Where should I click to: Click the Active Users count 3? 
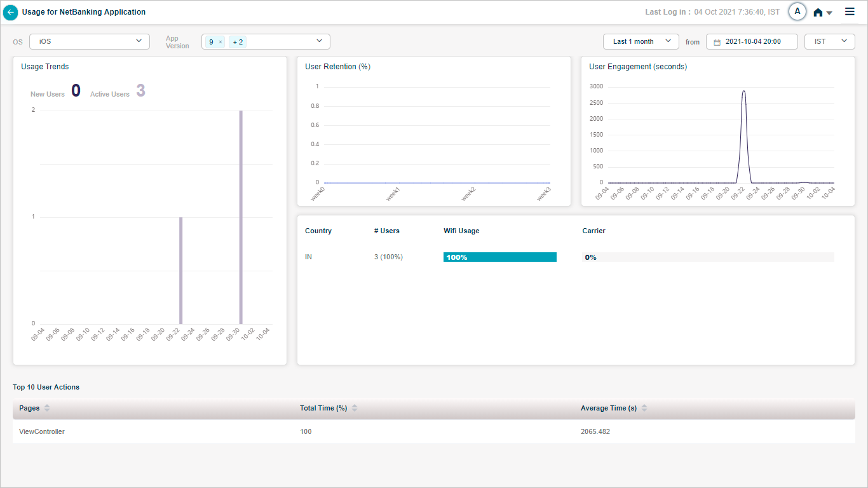(x=140, y=91)
